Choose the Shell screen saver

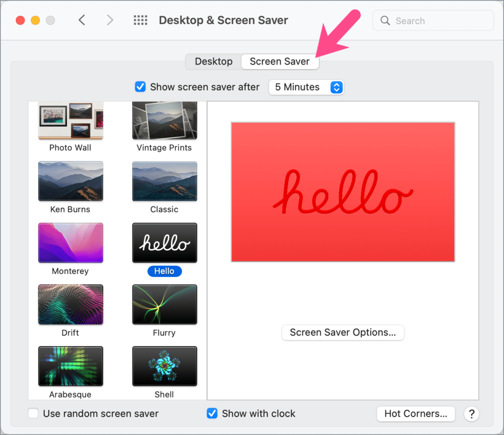(164, 366)
